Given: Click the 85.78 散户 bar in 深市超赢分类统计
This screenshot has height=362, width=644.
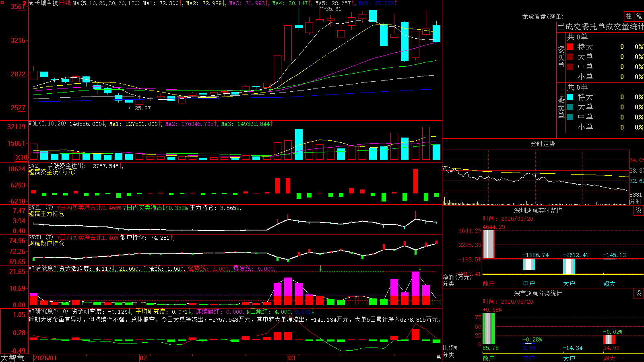Looking at the screenshot, I should pos(489,329).
